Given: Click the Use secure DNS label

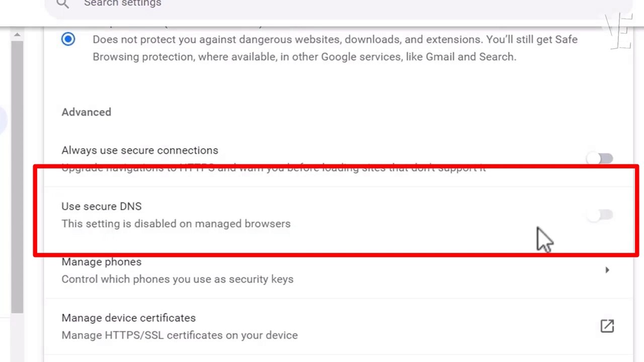Looking at the screenshot, I should [101, 207].
